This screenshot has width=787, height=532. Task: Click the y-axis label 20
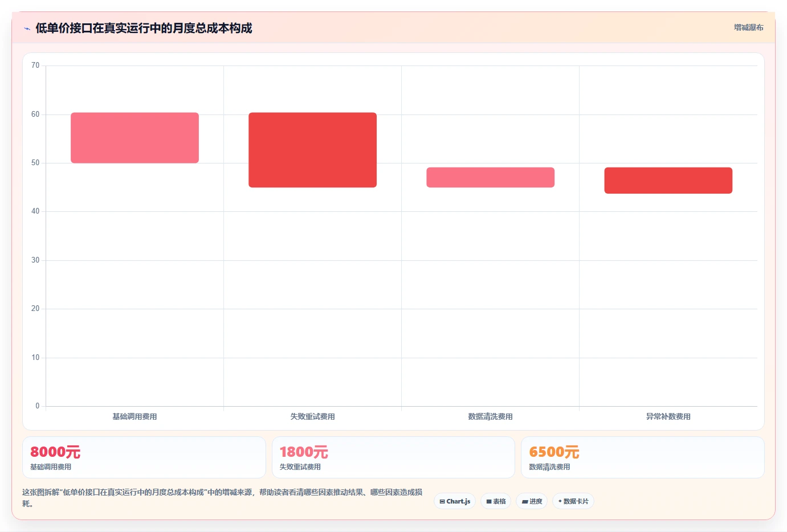click(x=35, y=309)
